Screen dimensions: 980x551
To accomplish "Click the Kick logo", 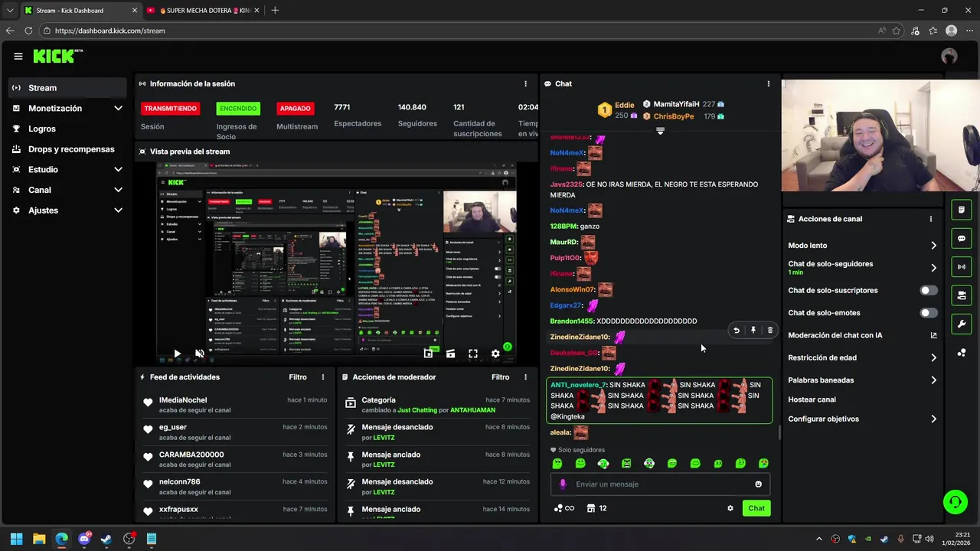I will point(57,56).
